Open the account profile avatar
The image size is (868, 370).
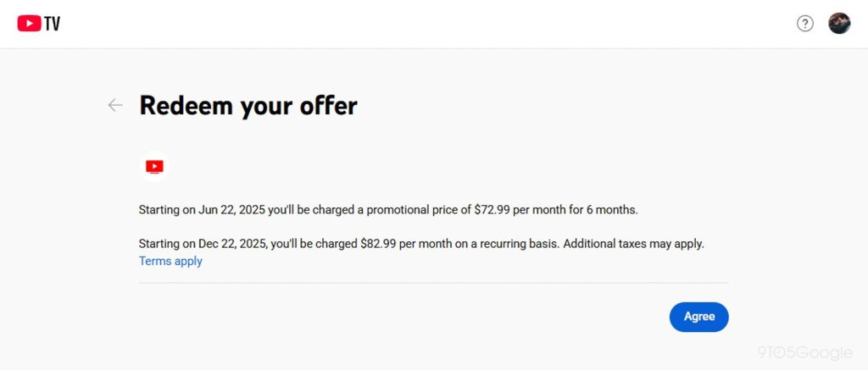(x=839, y=24)
